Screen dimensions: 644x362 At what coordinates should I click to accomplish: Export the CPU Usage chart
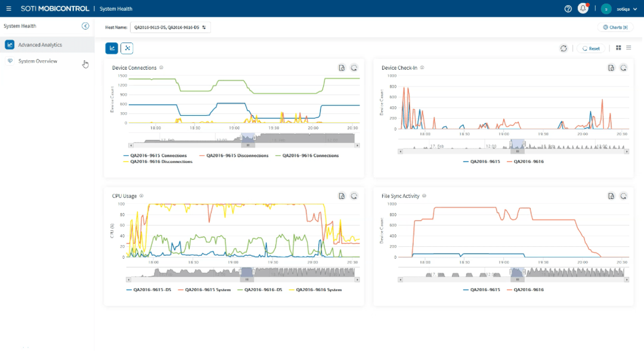(342, 196)
